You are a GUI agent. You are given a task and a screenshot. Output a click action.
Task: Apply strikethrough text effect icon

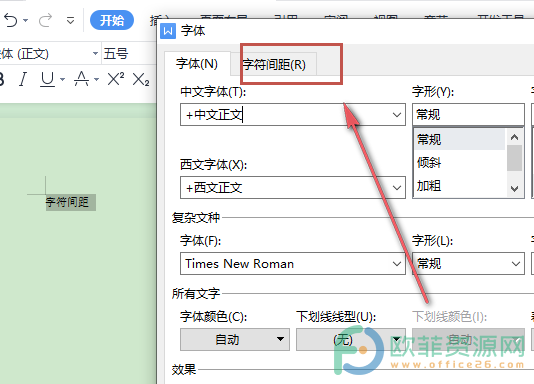pos(81,79)
